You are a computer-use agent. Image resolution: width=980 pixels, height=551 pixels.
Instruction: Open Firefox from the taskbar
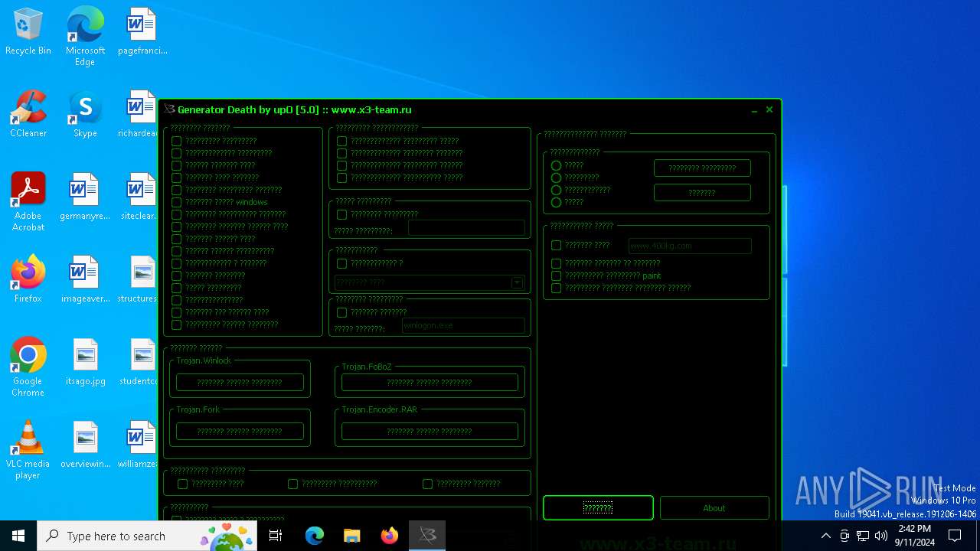click(x=389, y=536)
